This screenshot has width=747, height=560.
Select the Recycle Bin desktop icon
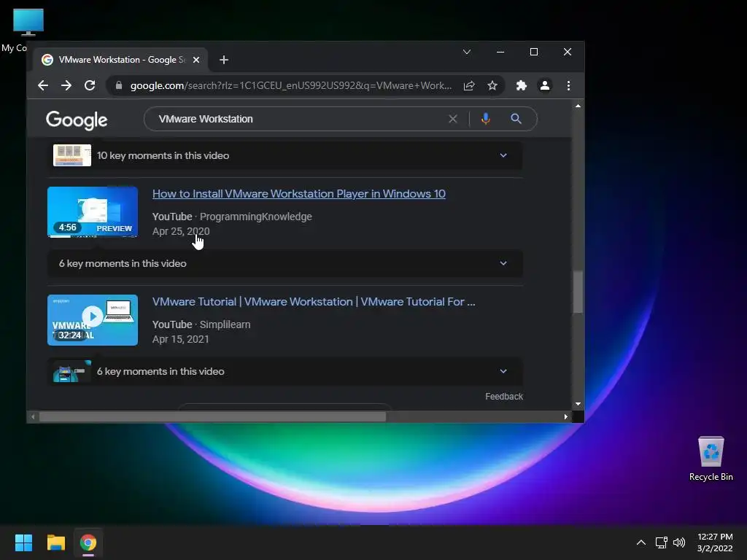[711, 459]
